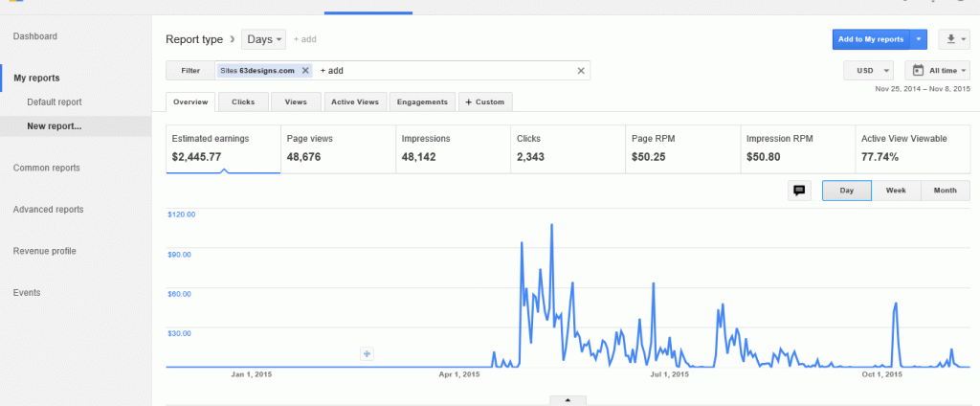Add another report type dimension
The height and width of the screenshot is (406, 980).
305,39
